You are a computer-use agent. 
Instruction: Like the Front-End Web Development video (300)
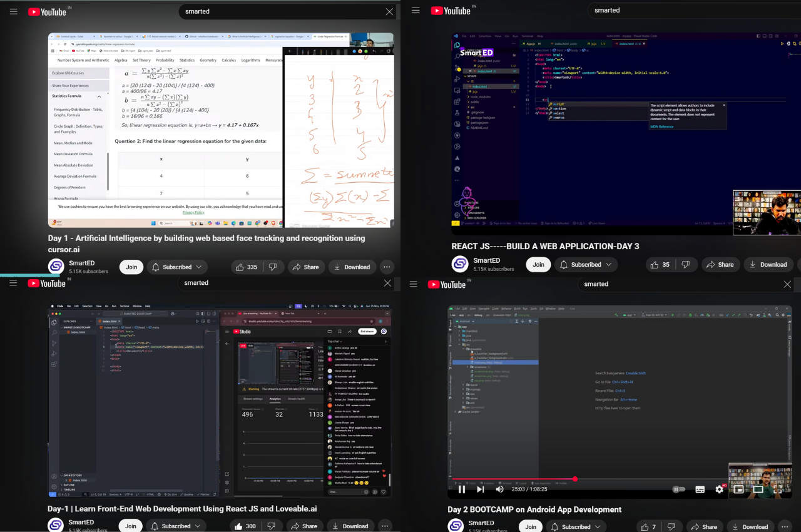point(245,526)
